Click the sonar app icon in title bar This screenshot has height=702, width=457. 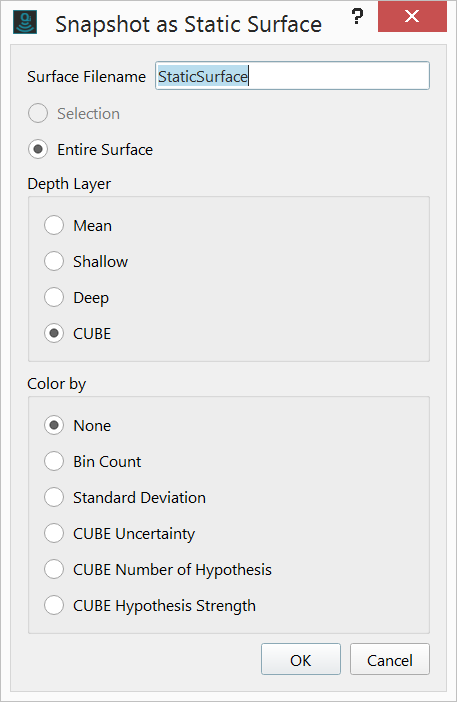tap(25, 23)
